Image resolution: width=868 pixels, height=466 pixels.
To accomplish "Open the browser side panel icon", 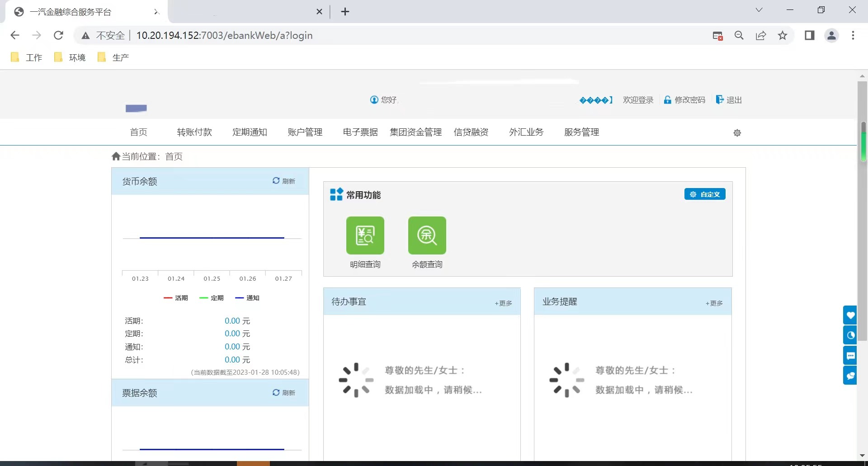I will tap(810, 35).
